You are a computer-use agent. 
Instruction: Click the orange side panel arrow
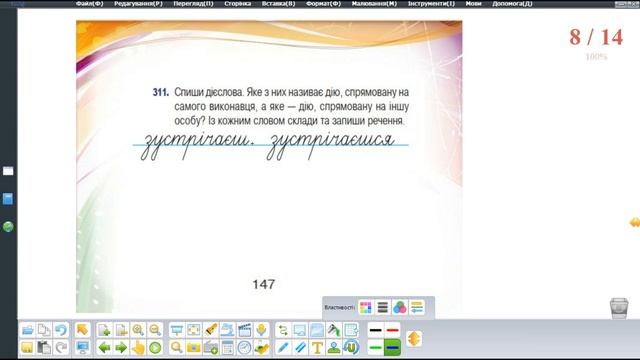[635, 223]
